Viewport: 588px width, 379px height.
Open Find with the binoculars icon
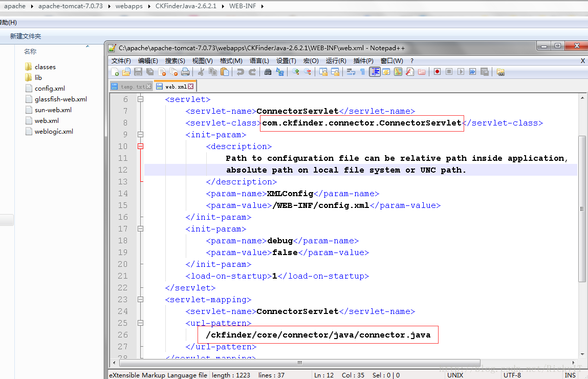pyautogui.click(x=268, y=72)
